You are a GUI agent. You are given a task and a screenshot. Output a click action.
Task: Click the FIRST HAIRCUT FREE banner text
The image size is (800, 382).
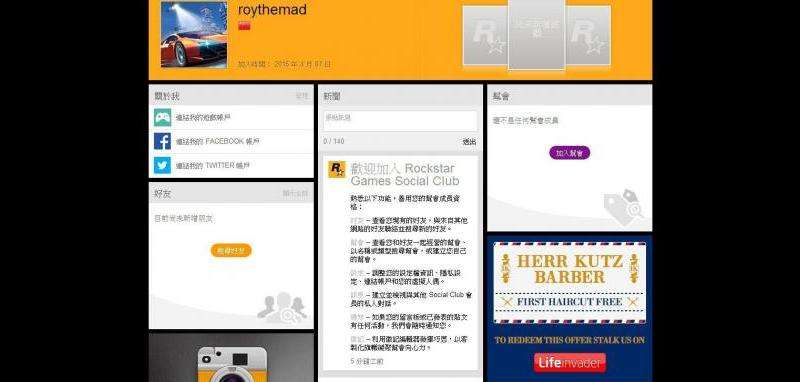(x=569, y=302)
